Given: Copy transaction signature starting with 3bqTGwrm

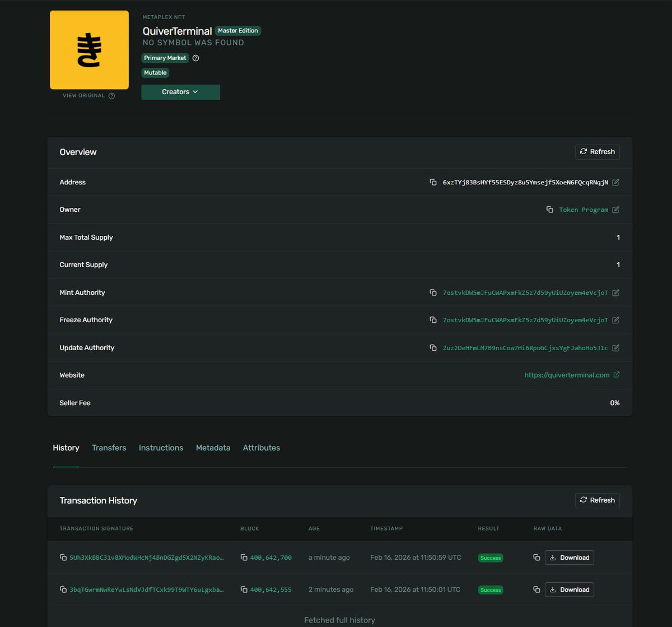Looking at the screenshot, I should [63, 589].
